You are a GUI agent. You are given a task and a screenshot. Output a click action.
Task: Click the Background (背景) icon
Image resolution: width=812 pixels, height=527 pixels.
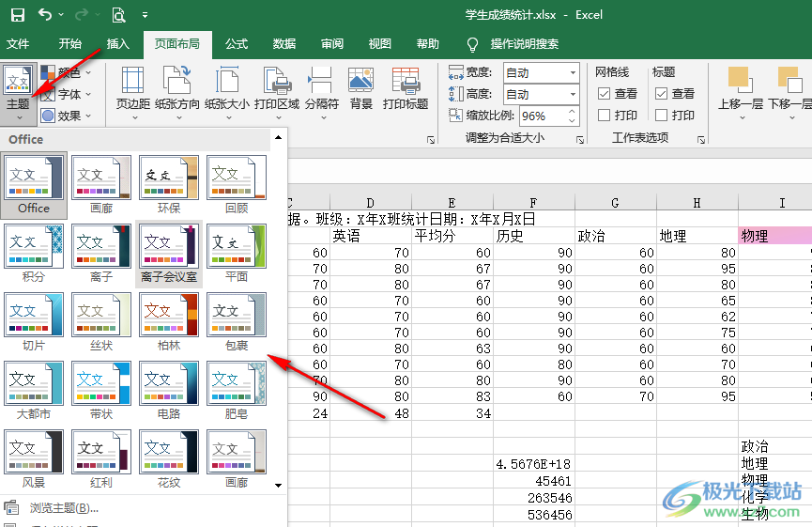pos(361,90)
